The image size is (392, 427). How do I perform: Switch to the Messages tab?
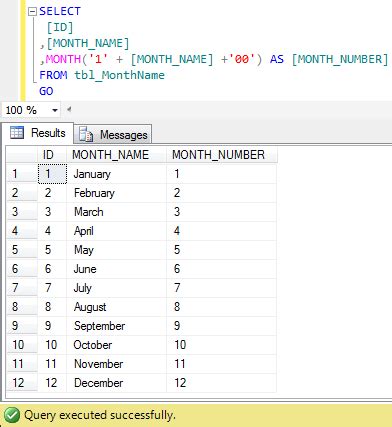pos(113,134)
